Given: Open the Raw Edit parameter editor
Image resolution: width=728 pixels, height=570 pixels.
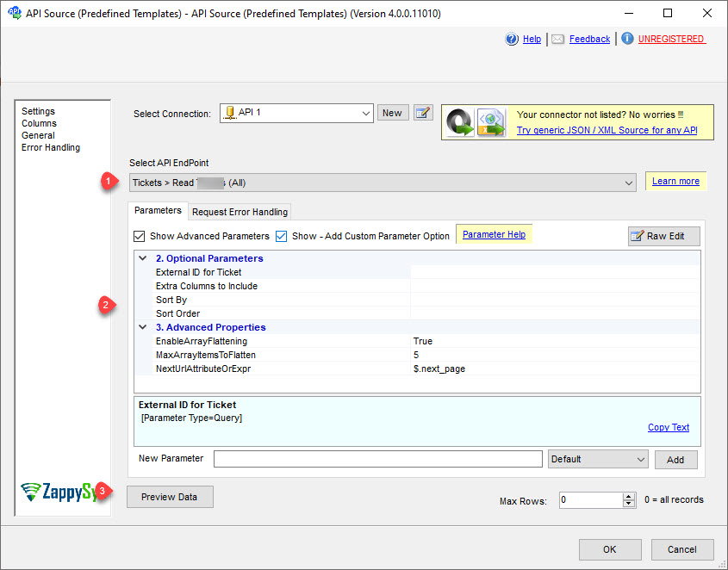Looking at the screenshot, I should coord(663,235).
